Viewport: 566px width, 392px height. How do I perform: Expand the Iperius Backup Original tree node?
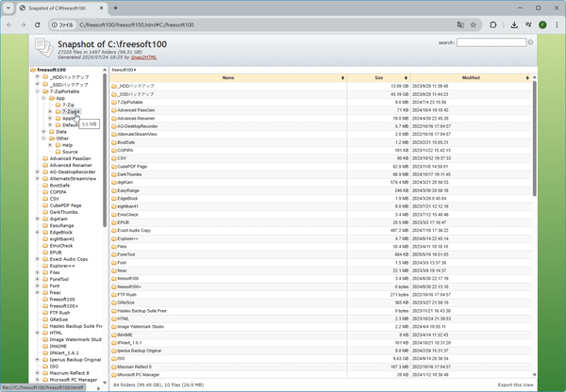(x=37, y=360)
